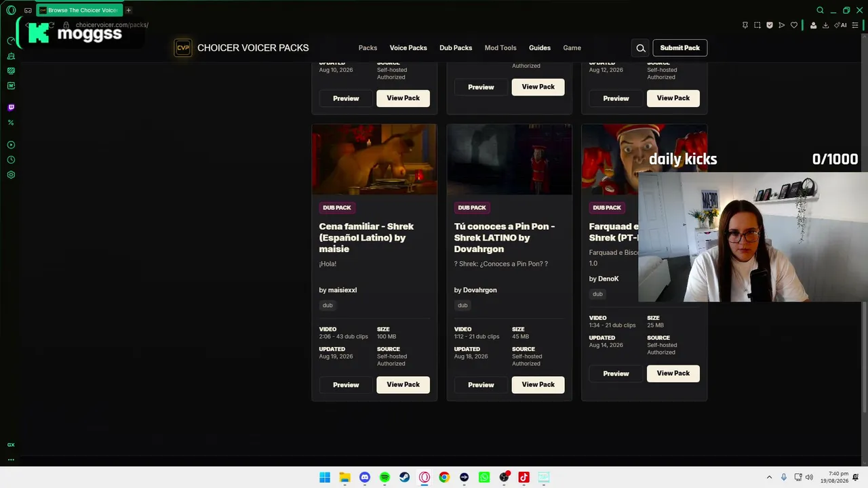Screen dimensions: 868x488
Task: Open a new browser tab
Action: point(128,10)
